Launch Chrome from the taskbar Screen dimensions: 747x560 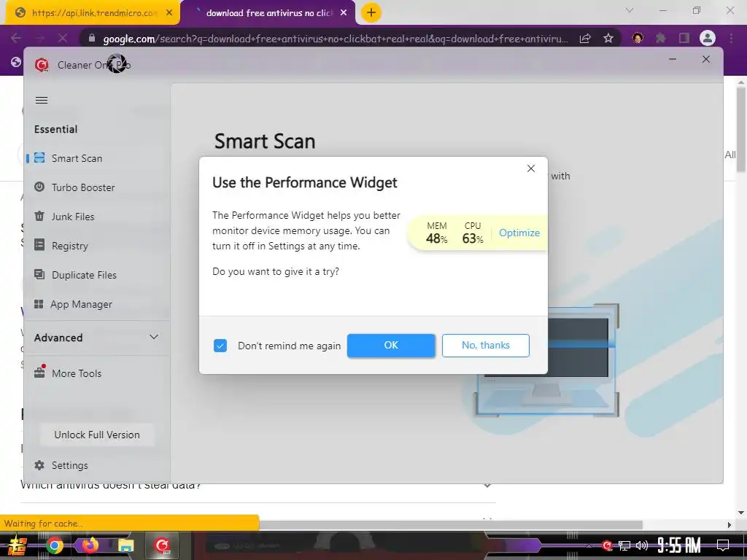pos(54,545)
